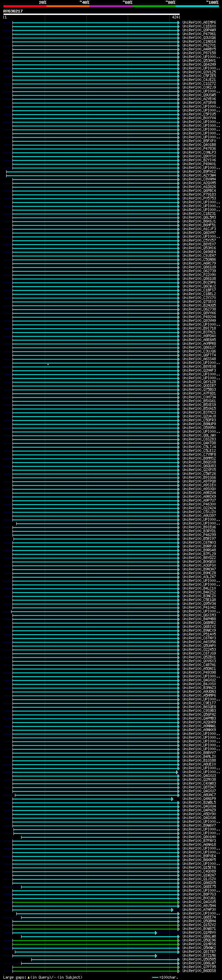The width and height of the screenshot is (222, 980).
Task: Click the UniRef100_A4S956 entry
Action: coord(199,642)
